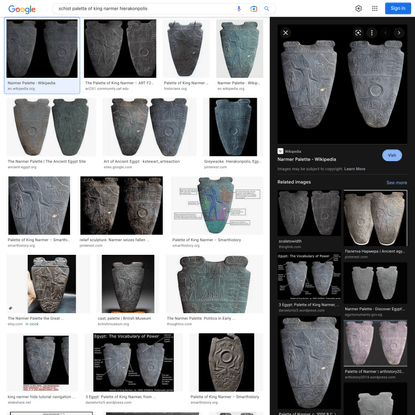
Task: Close the image preview panel
Action: pos(286,33)
